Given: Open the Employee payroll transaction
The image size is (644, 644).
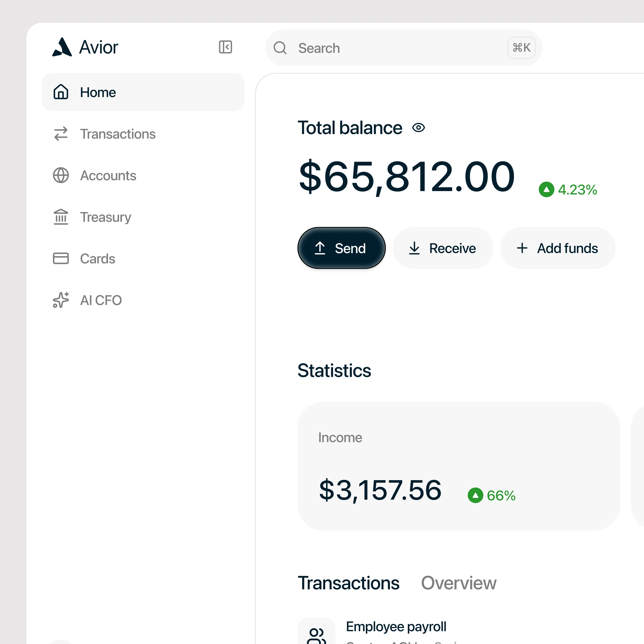Looking at the screenshot, I should point(396,627).
